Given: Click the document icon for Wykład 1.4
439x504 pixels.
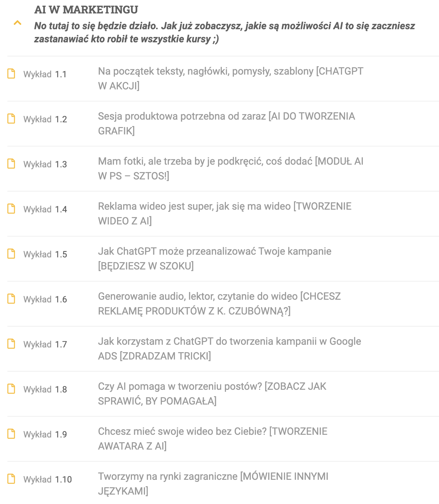Looking at the screenshot, I should pyautogui.click(x=11, y=209).
